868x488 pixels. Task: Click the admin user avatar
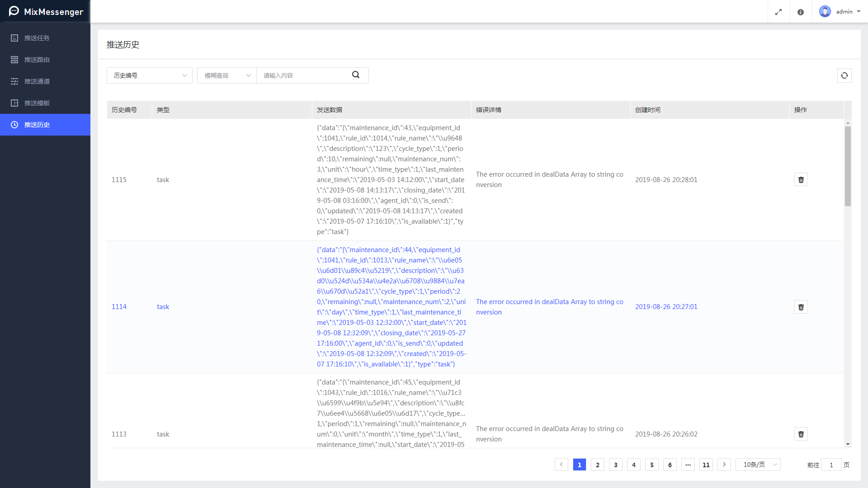coord(825,12)
